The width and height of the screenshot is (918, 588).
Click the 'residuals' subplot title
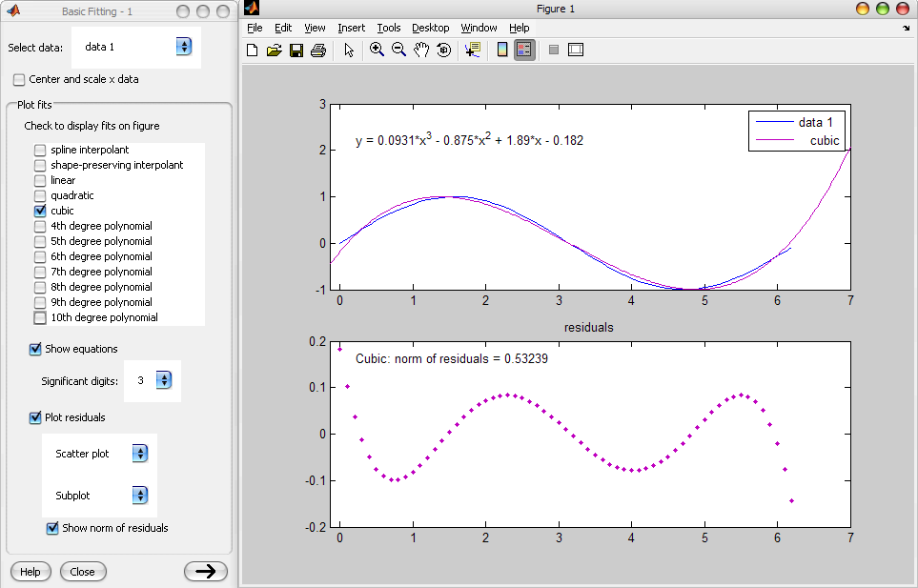coord(589,328)
